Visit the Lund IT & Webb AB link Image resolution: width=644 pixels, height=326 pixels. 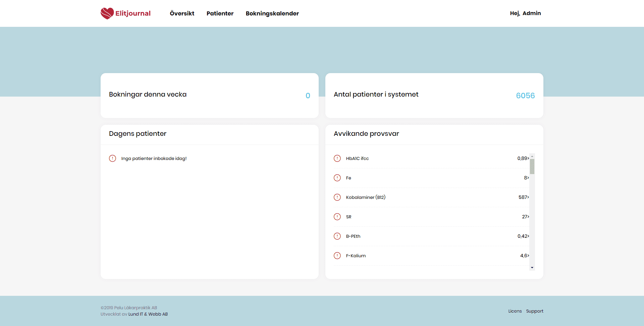(x=148, y=314)
